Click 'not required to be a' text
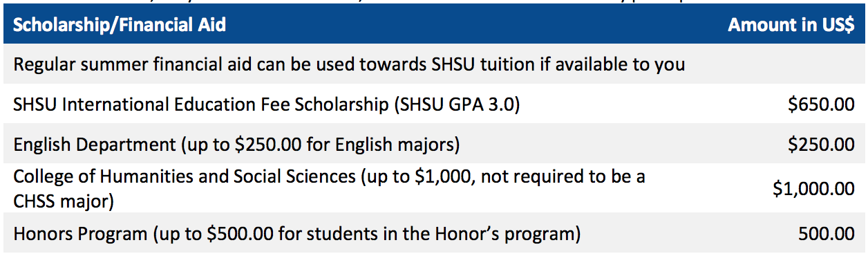The image size is (868, 256). click(x=562, y=176)
